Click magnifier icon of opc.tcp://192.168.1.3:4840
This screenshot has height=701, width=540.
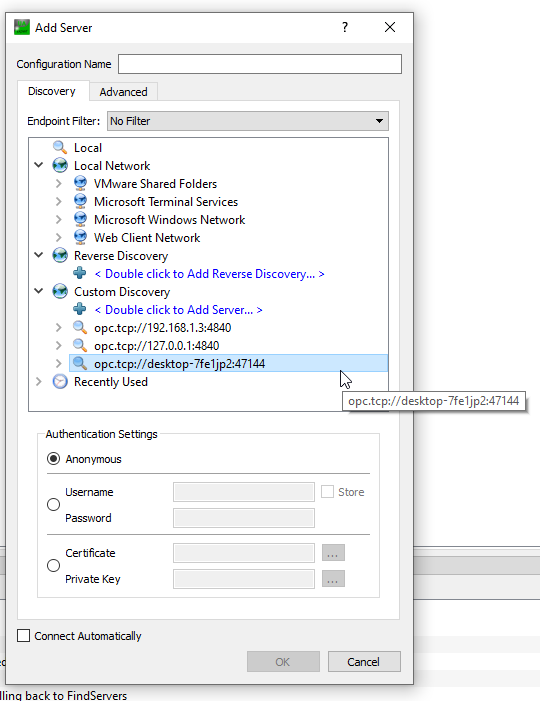tap(80, 327)
